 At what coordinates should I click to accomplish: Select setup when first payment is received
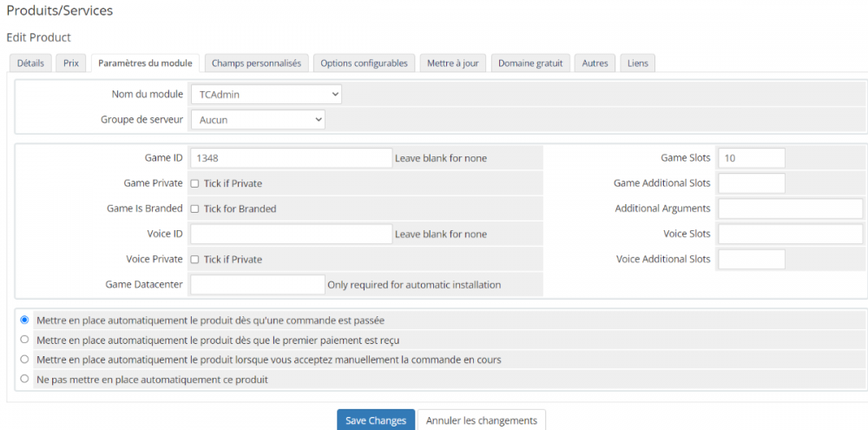24,340
